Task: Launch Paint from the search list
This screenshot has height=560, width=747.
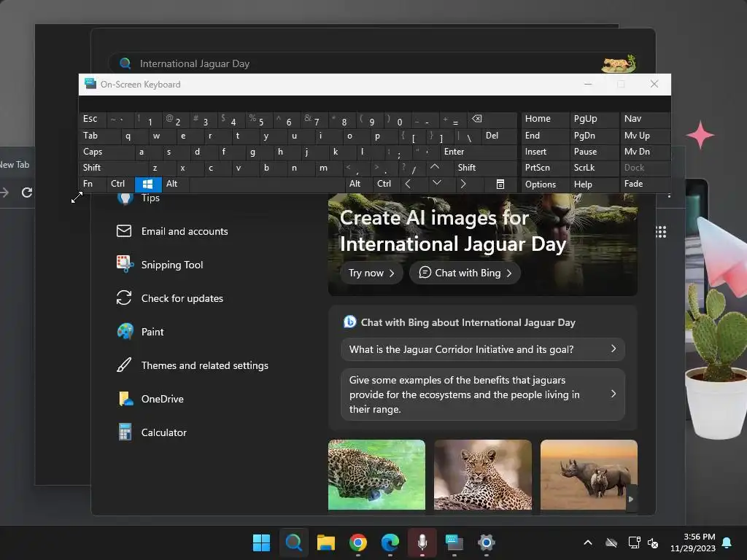Action: 140,332
